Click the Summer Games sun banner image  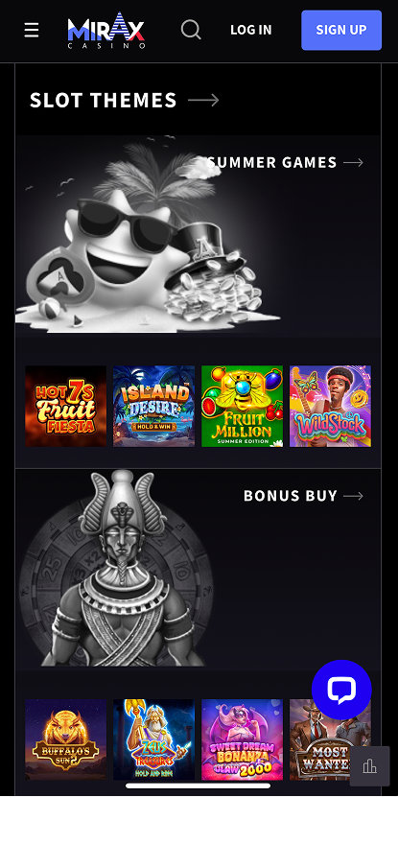click(x=150, y=237)
